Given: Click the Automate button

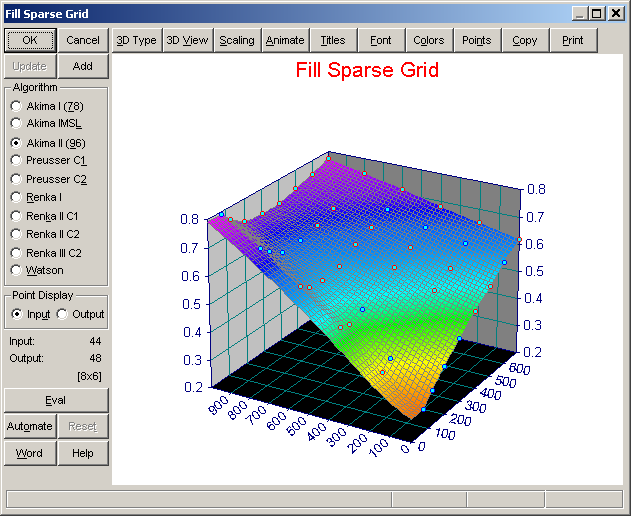Looking at the screenshot, I should (30, 426).
